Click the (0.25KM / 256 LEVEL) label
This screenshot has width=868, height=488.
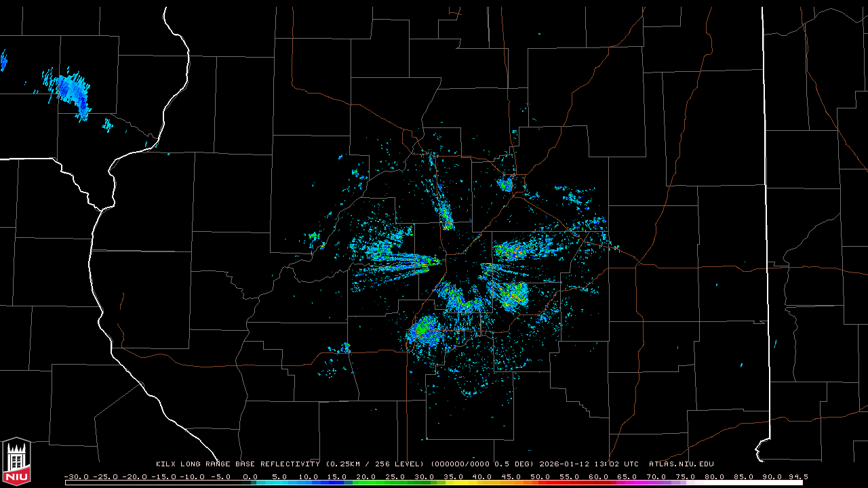375,464
